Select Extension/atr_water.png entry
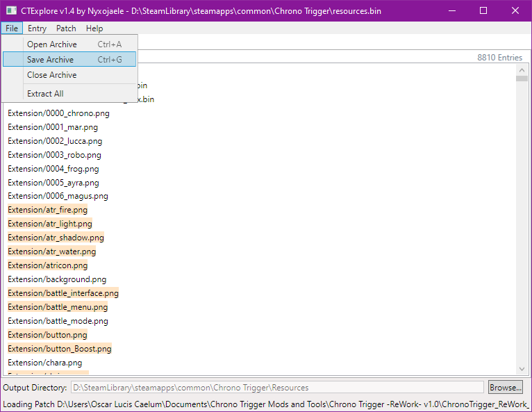Screen dimensions: 532x412 point(52,252)
